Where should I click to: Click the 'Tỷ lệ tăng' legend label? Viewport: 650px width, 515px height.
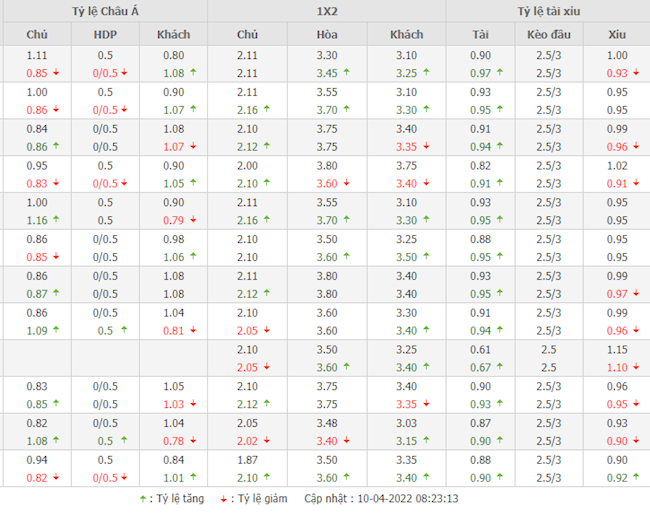point(180,498)
